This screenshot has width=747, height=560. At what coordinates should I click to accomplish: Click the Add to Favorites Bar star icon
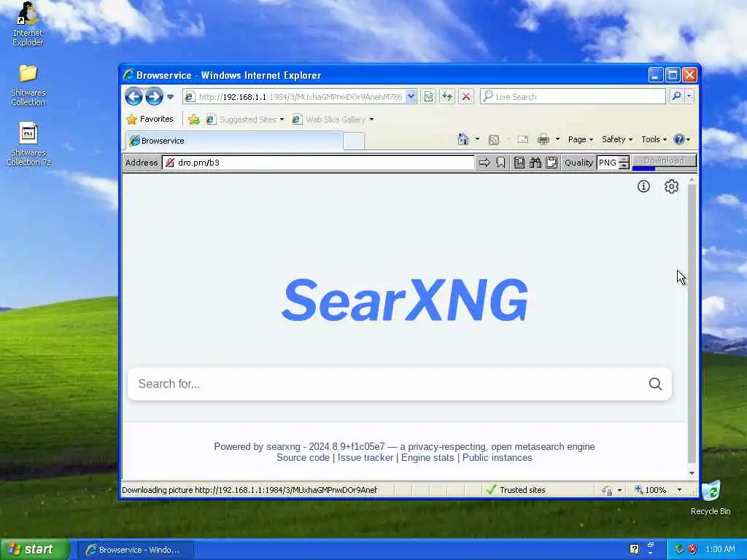[193, 120]
